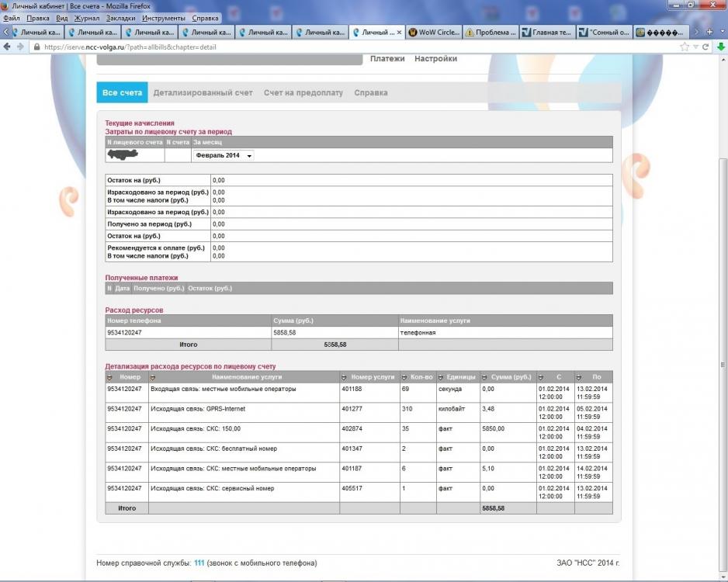The width and height of the screenshot is (728, 582).
Task: Click the Кол-во column sort icon
Action: pyautogui.click(x=404, y=377)
